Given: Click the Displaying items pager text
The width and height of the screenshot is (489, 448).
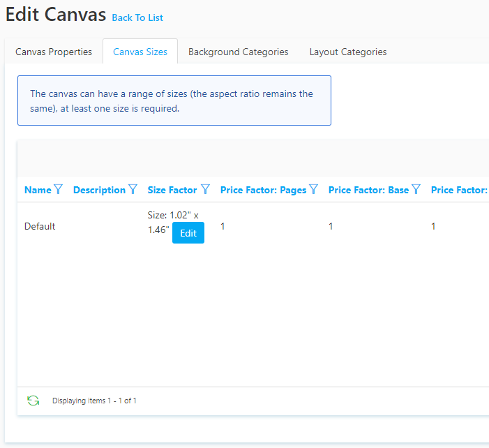Looking at the screenshot, I should pyautogui.click(x=94, y=401).
